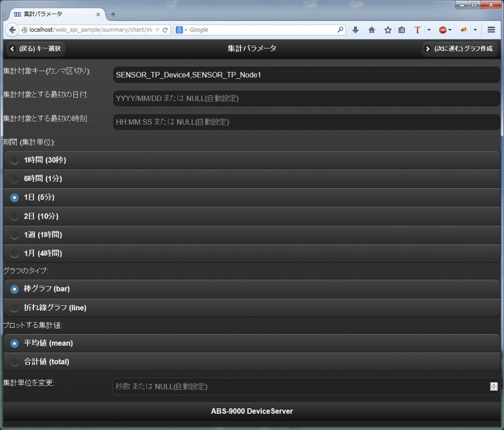Go back with (戻る) キー選択 button
The height and width of the screenshot is (430, 504).
click(x=36, y=49)
